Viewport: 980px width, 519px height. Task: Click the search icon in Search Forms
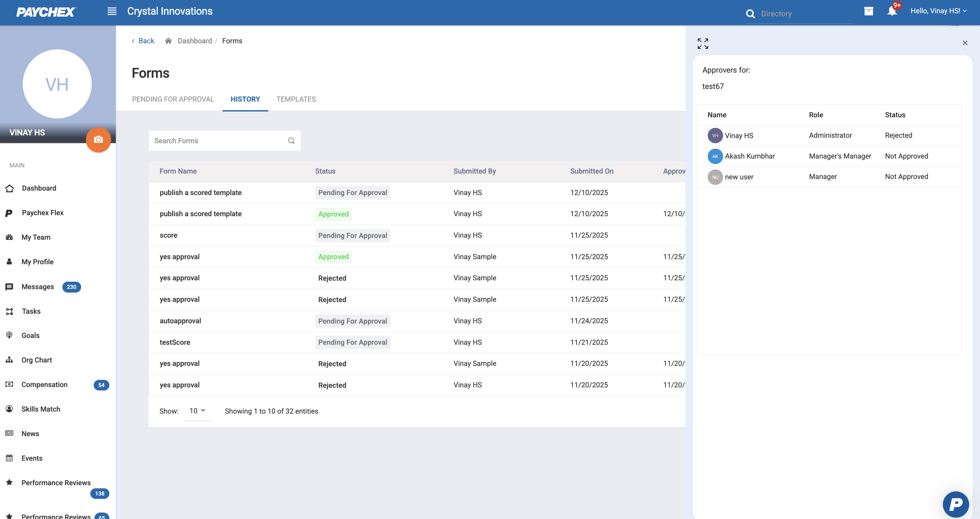point(291,141)
